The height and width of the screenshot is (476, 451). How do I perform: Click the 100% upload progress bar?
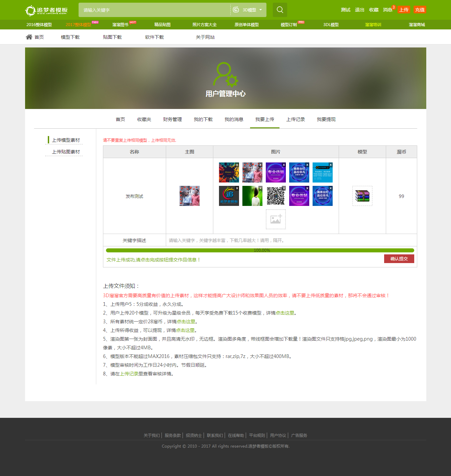pyautogui.click(x=260, y=250)
